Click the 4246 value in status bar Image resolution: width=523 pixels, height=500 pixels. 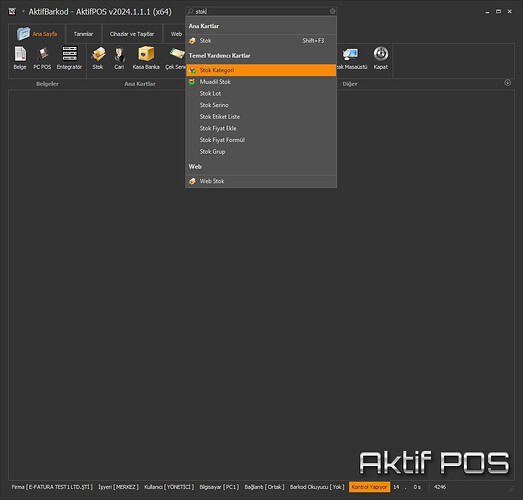[440, 487]
